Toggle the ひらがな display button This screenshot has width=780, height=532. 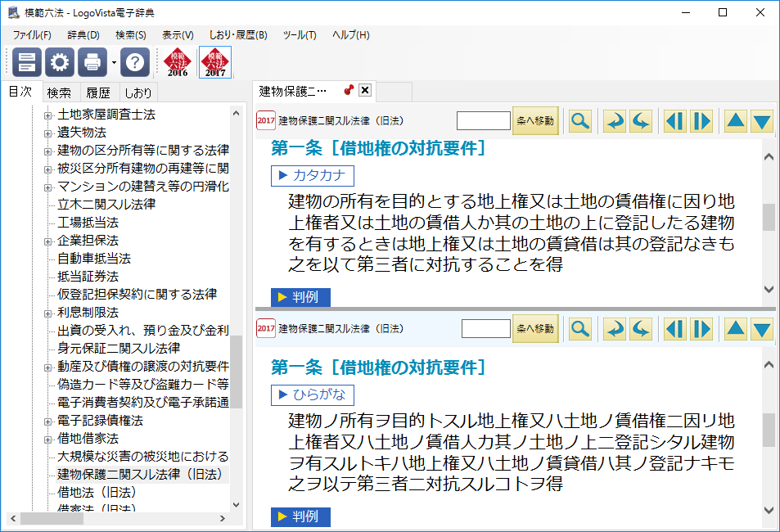(x=313, y=395)
